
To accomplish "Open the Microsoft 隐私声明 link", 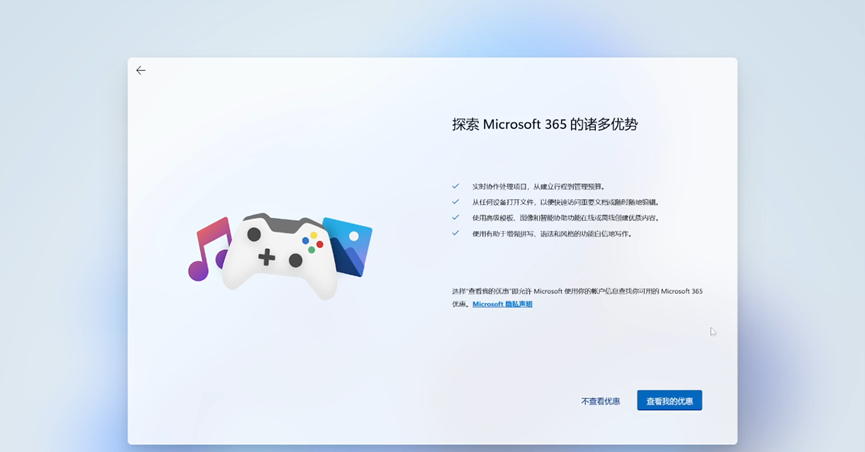I will pos(502,304).
